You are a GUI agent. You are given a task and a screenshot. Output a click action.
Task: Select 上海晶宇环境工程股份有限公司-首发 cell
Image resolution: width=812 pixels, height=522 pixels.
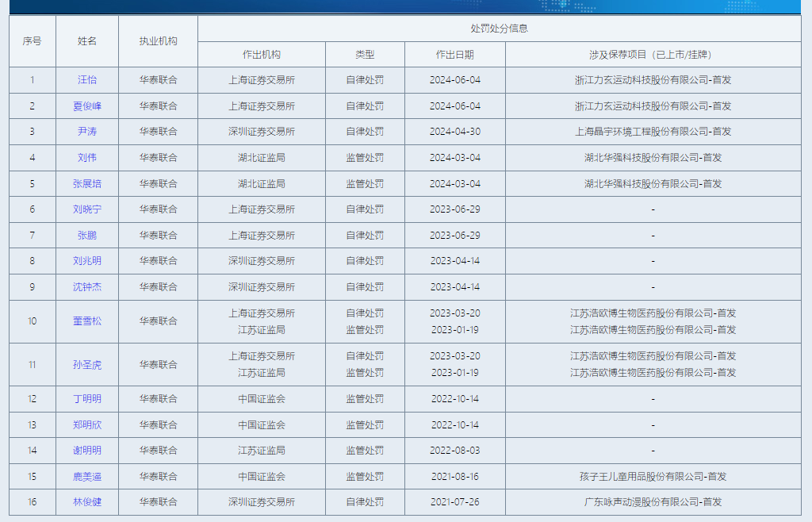[x=653, y=132]
